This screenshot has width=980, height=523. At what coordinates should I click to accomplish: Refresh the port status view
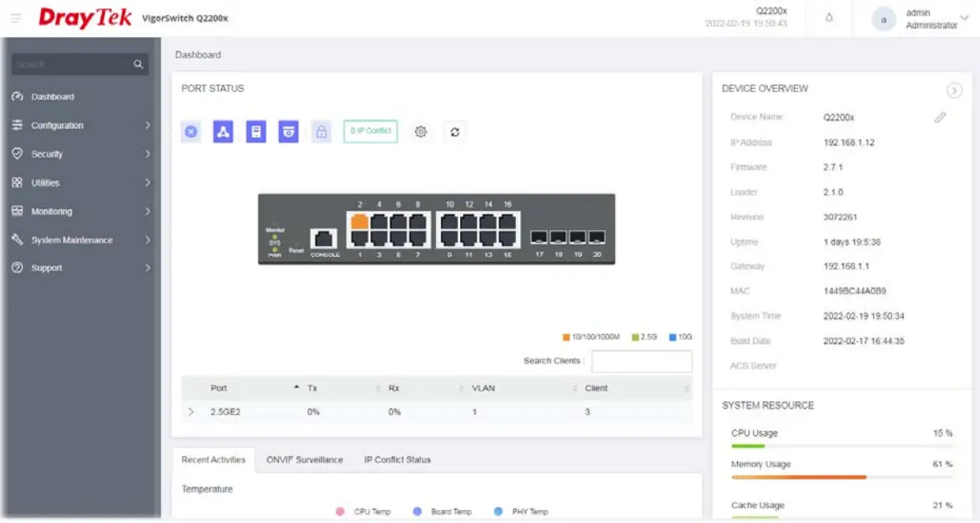tap(454, 132)
